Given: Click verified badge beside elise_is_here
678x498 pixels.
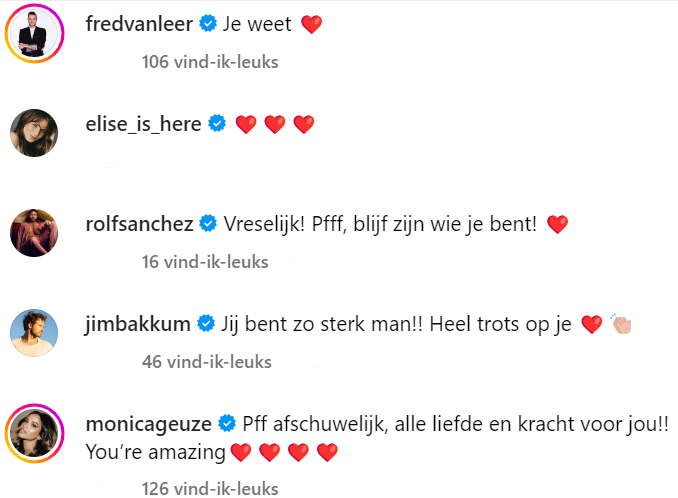Looking at the screenshot, I should (x=218, y=124).
